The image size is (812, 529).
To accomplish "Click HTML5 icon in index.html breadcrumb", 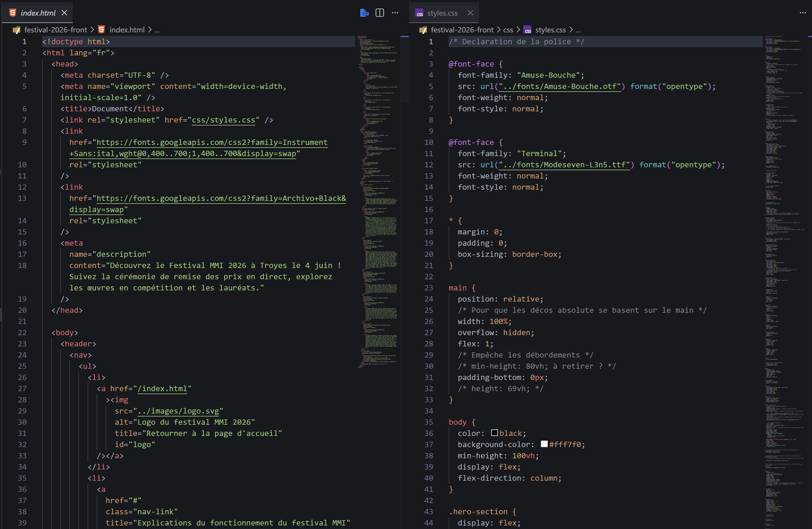I will pos(101,30).
